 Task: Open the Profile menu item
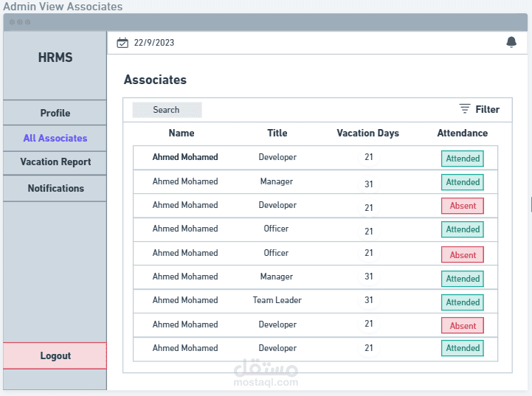(x=55, y=113)
